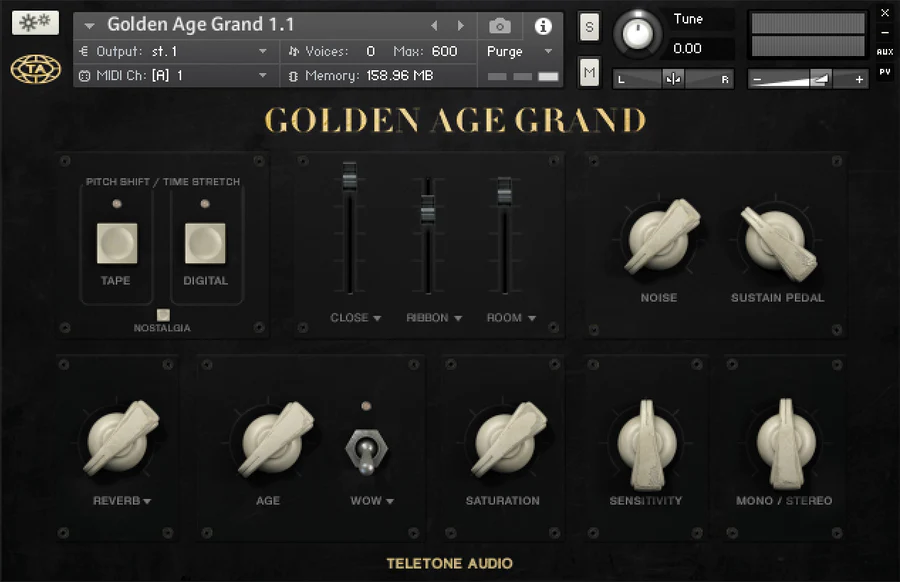Click the snowflake icon top-left
This screenshot has width=900, height=582.
(33, 20)
